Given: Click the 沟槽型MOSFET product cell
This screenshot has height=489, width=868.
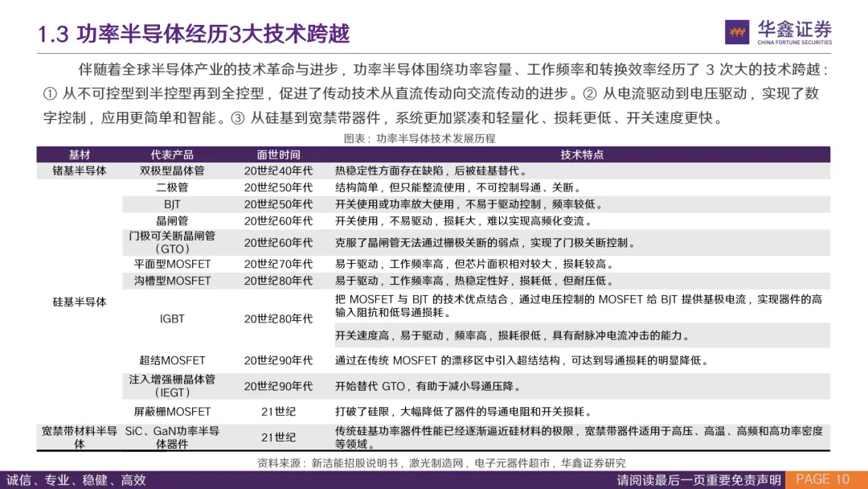Looking at the screenshot, I should pos(172,281).
